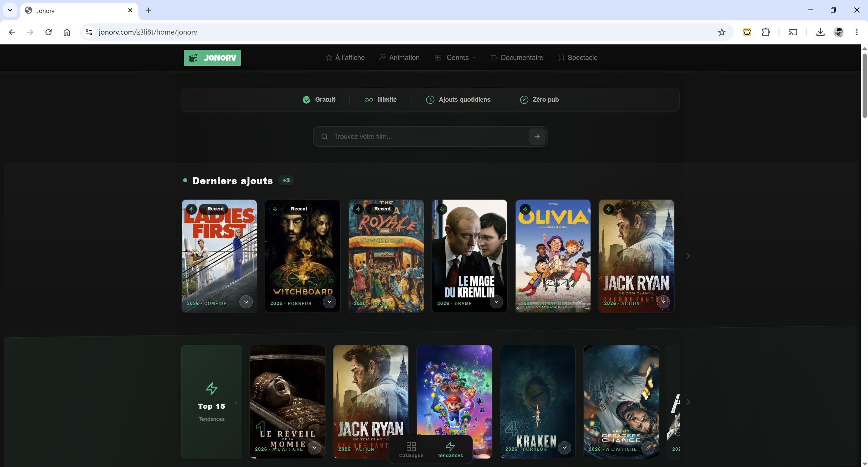Click the lightning badge on Olivia
Viewport: 868px width, 467px height.
pos(525,209)
